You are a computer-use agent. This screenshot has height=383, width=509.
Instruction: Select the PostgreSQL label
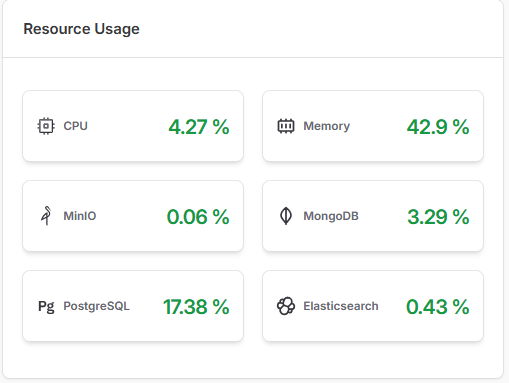click(x=96, y=306)
